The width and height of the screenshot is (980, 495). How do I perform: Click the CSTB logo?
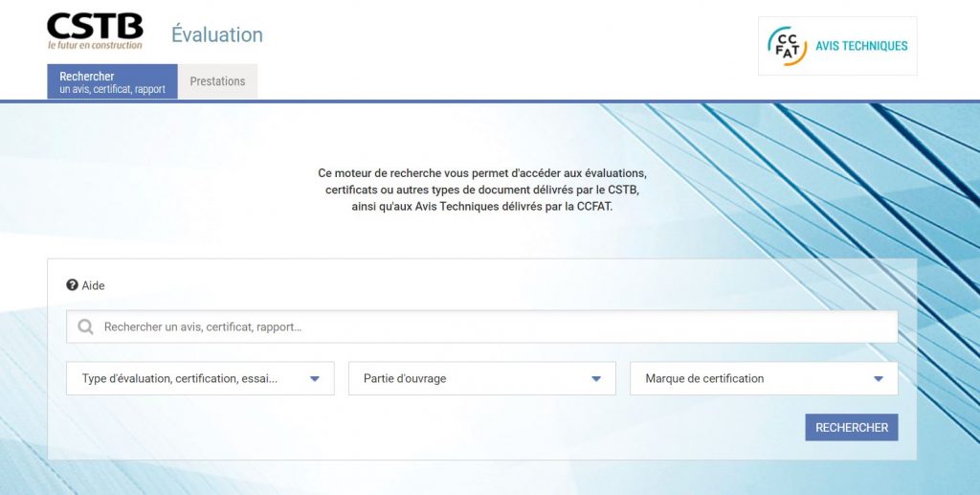pos(95,26)
